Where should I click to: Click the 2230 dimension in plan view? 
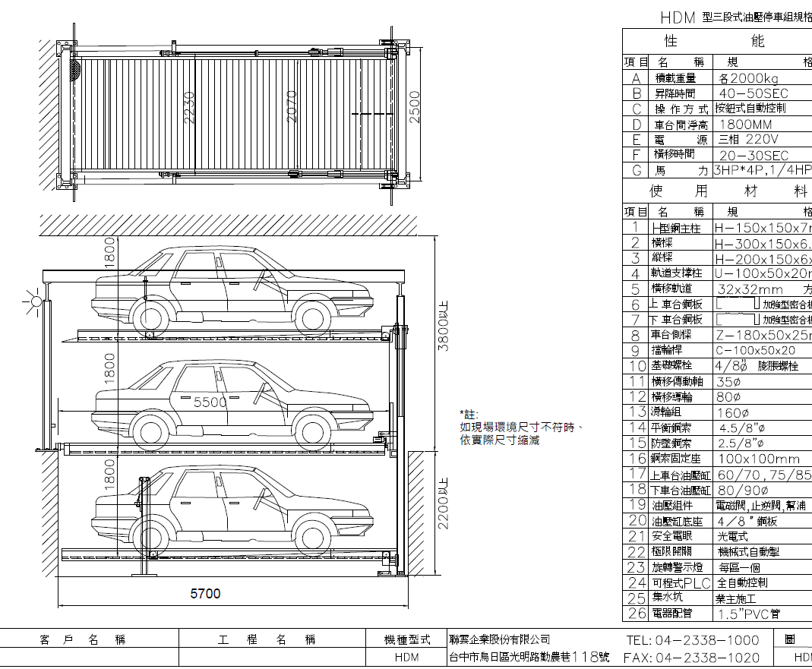point(190,108)
